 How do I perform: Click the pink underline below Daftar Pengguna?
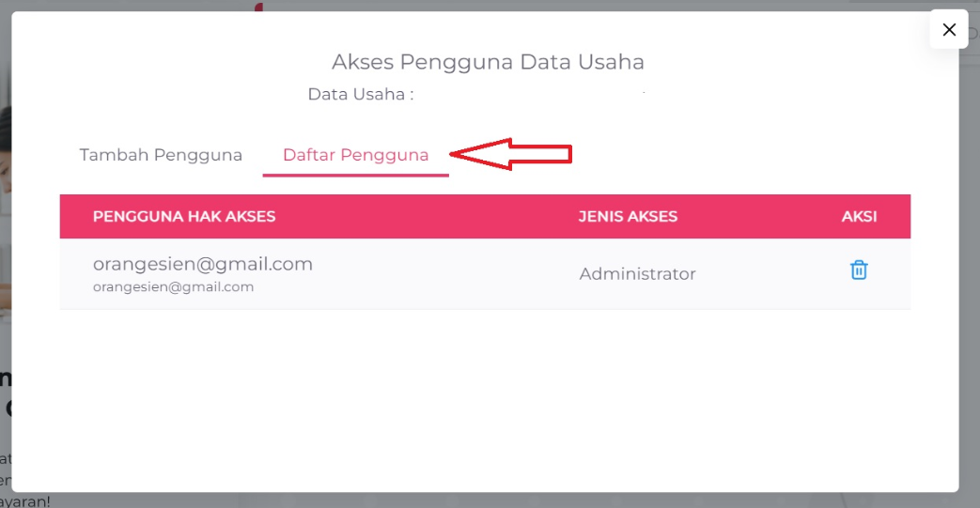[x=355, y=175]
